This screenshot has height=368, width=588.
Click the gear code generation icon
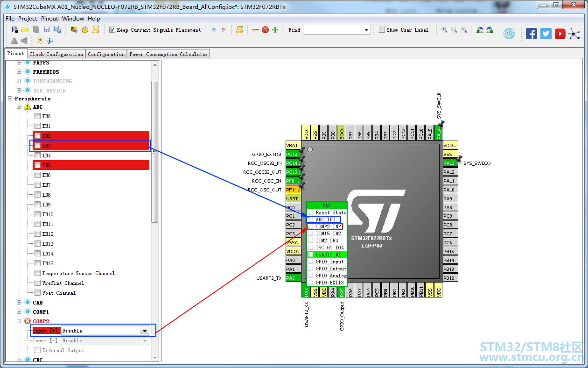tap(85, 29)
